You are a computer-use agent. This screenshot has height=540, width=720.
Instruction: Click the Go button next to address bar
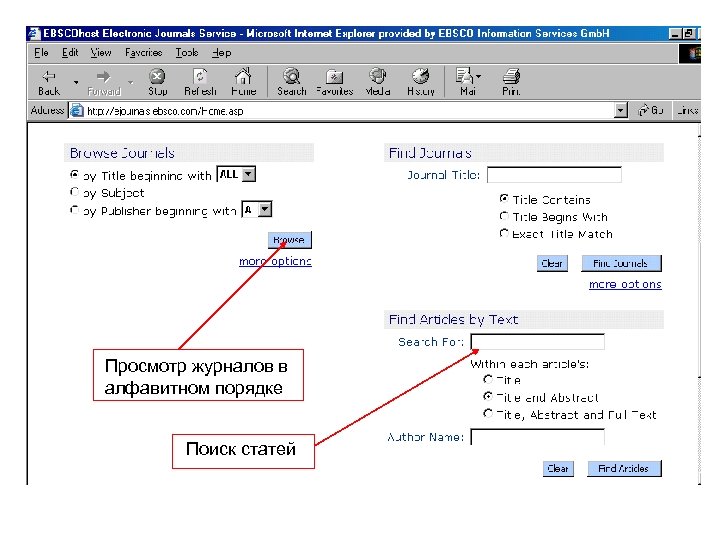[651, 111]
